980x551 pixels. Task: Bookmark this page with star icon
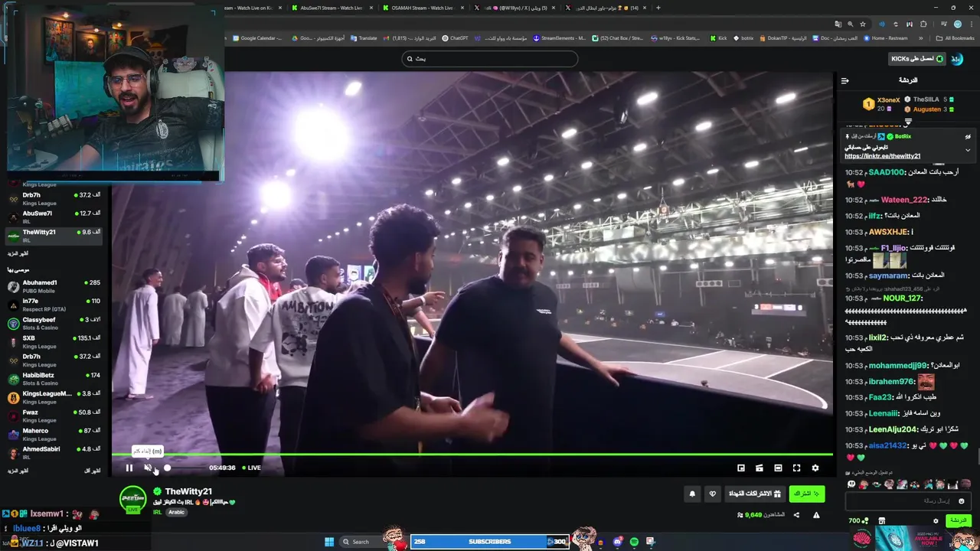coord(863,24)
